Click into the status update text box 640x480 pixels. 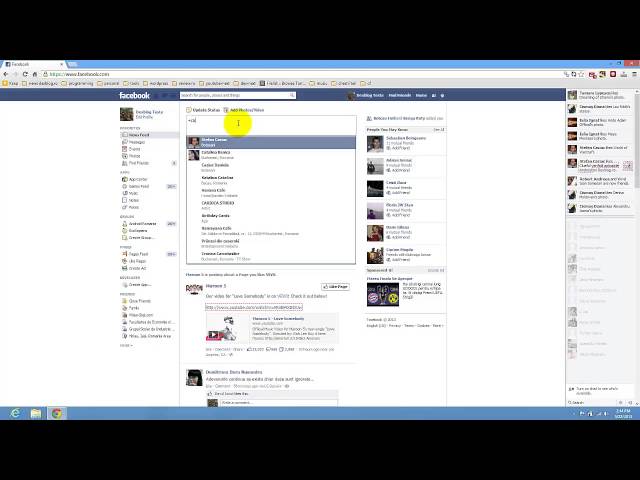(x=271, y=125)
